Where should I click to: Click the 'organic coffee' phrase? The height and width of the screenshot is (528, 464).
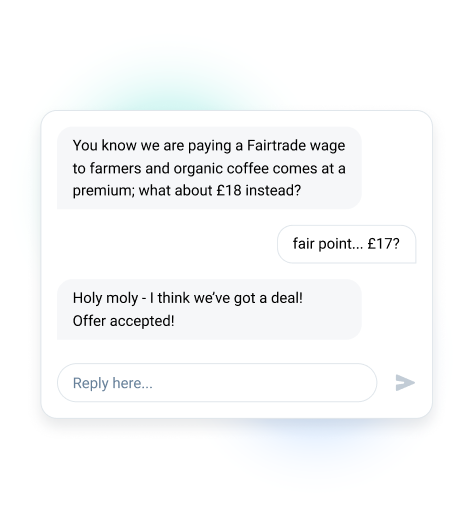click(221, 168)
